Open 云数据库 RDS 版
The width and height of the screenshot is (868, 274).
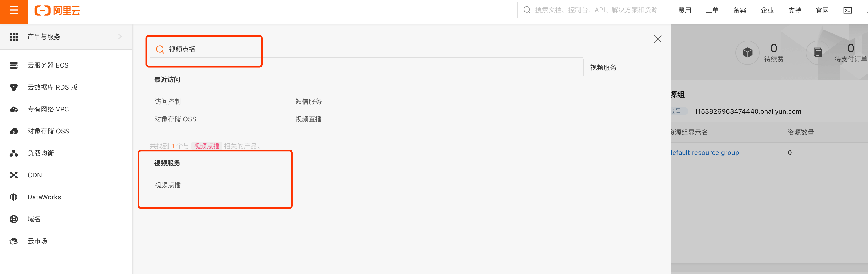(x=53, y=87)
